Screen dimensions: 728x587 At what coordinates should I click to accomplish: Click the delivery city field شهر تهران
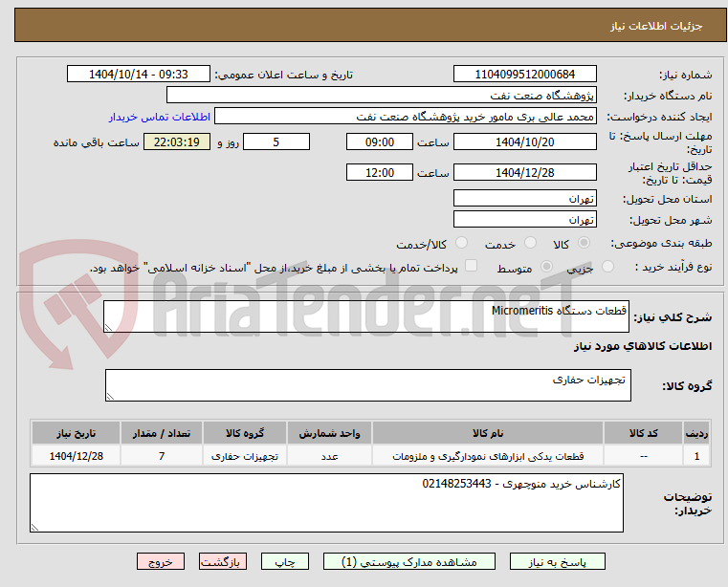click(524, 219)
